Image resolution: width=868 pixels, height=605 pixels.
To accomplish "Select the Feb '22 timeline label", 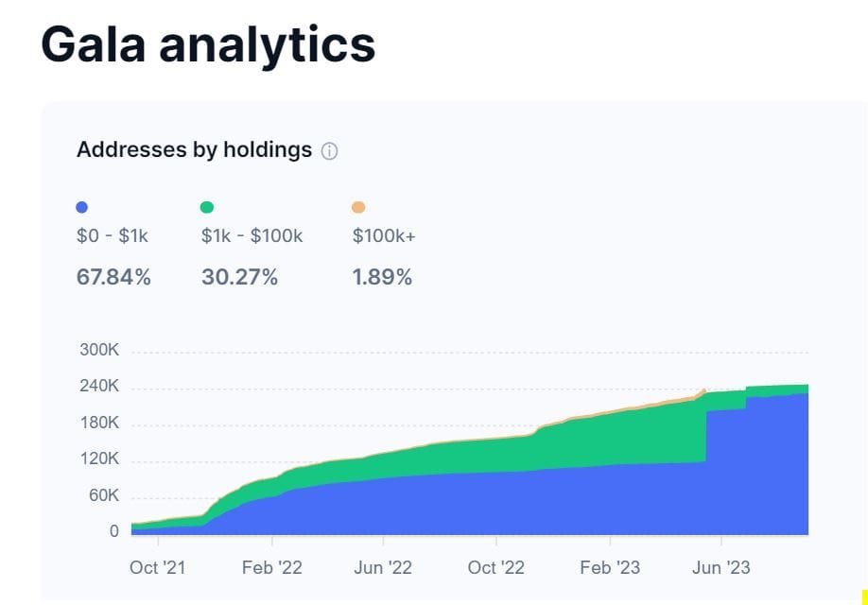I will tap(270, 567).
